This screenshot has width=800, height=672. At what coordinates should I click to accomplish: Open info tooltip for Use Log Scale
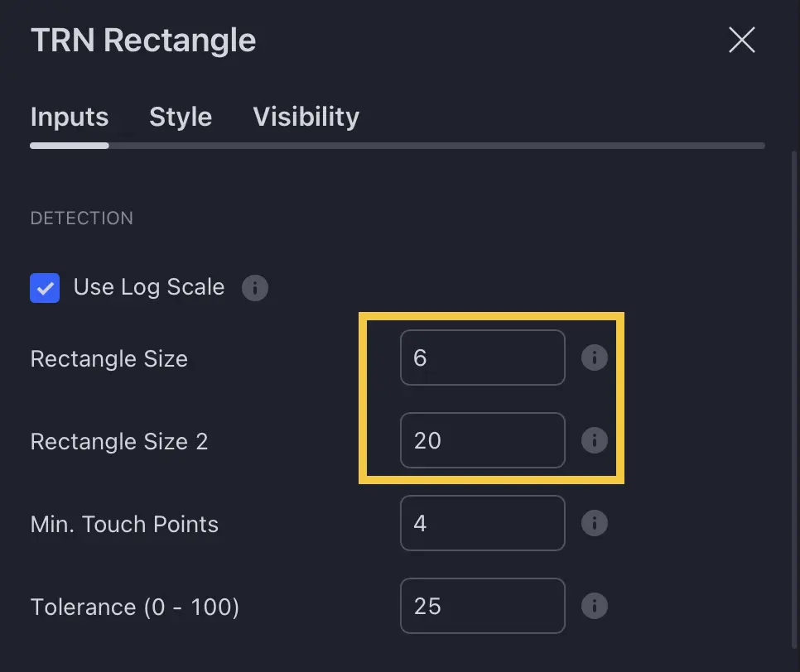(255, 288)
